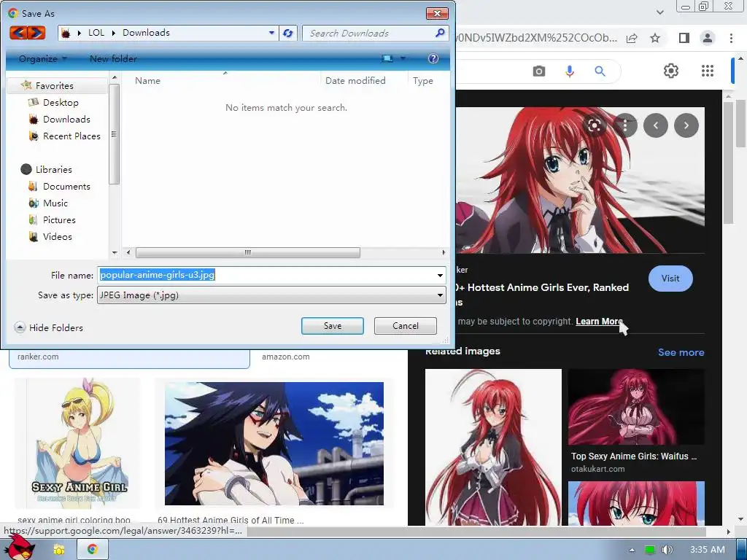Open the Chrome taskbar button

click(93, 549)
